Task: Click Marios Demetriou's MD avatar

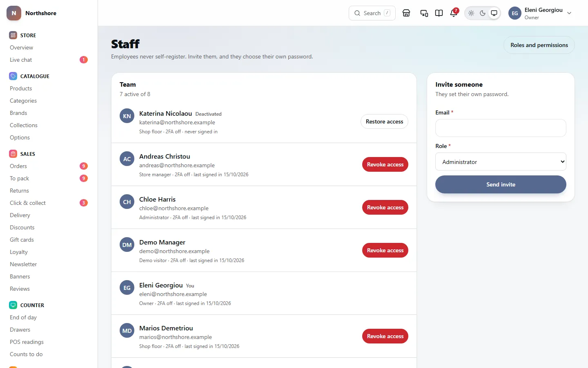Action: 127,331
